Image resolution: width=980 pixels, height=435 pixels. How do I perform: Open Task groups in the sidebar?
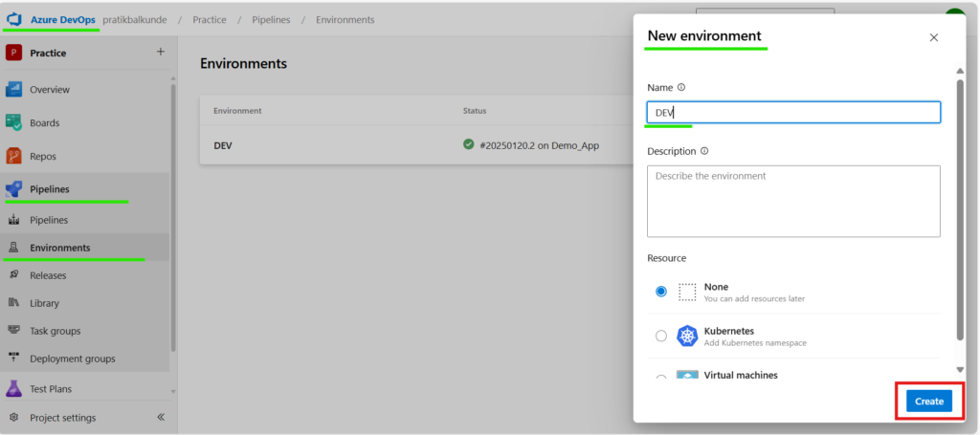(55, 331)
